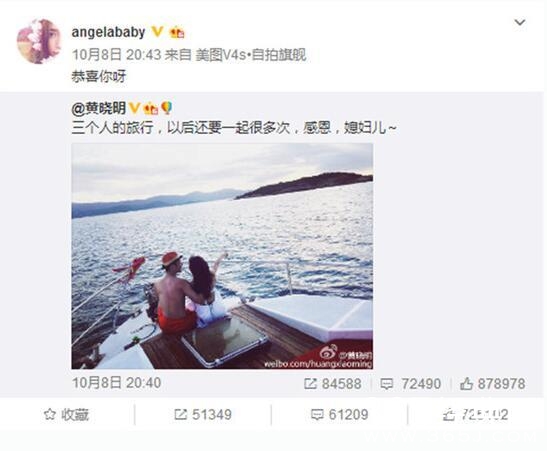Viewport: 547px width, 451px height.
Task: Click the balloon icon beside 黄晓明
Action: tap(167, 108)
